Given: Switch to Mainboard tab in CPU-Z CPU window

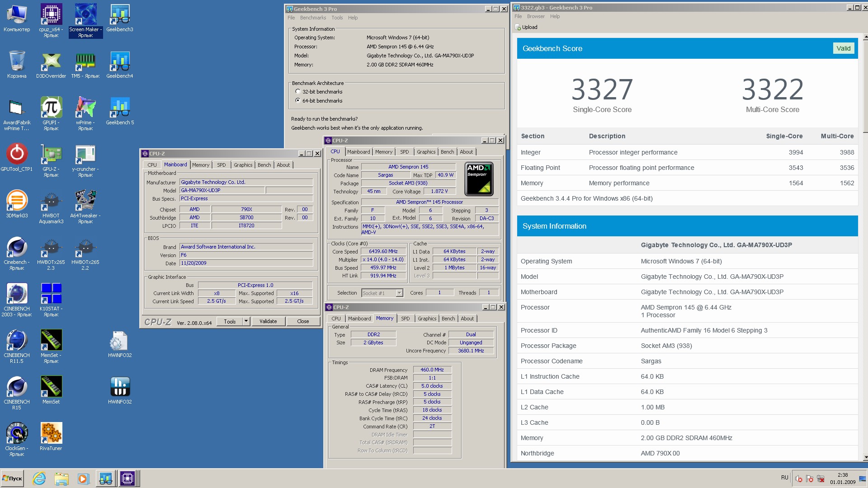Looking at the screenshot, I should click(x=359, y=152).
